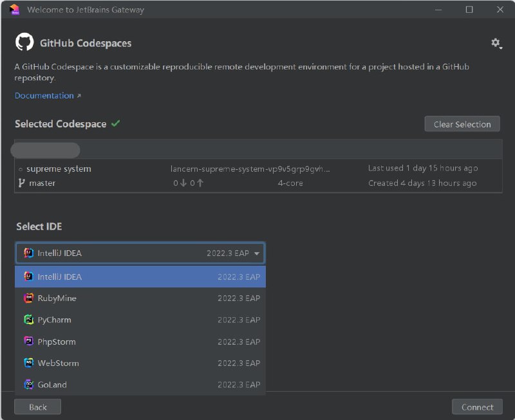The width and height of the screenshot is (515, 420).
Task: Click the "2022.3 EAP" version beside PyCharm
Action: (239, 320)
